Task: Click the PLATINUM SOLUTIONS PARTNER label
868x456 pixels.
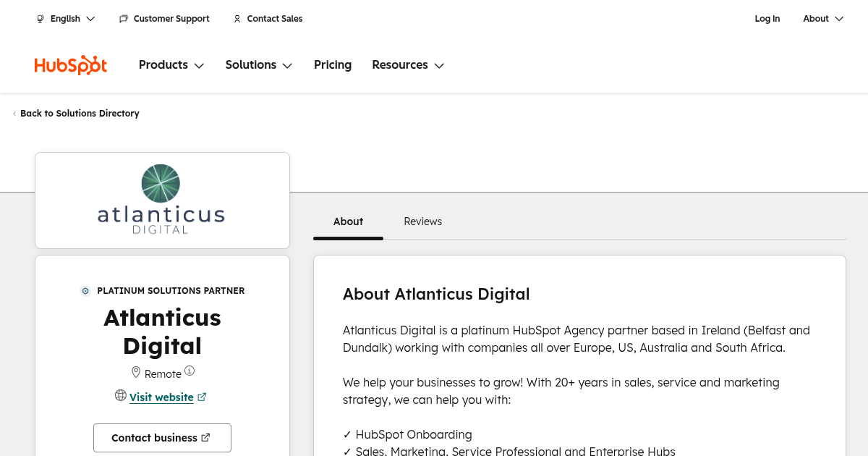Action: (171, 291)
